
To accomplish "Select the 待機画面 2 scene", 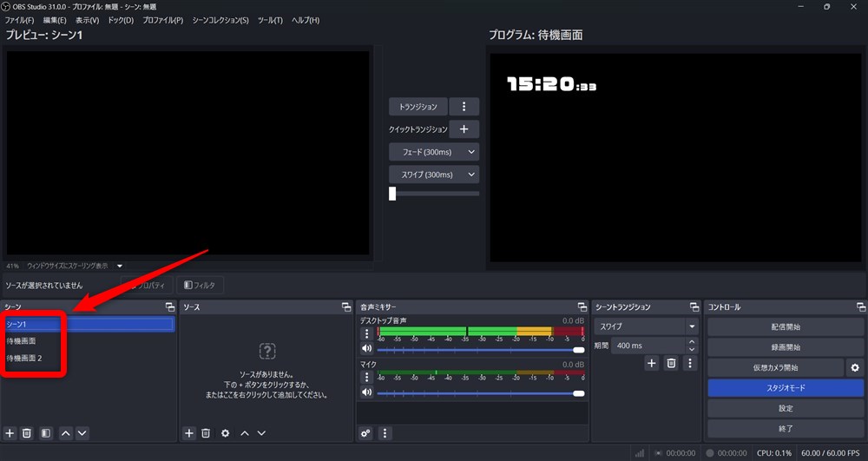I will pyautogui.click(x=89, y=358).
